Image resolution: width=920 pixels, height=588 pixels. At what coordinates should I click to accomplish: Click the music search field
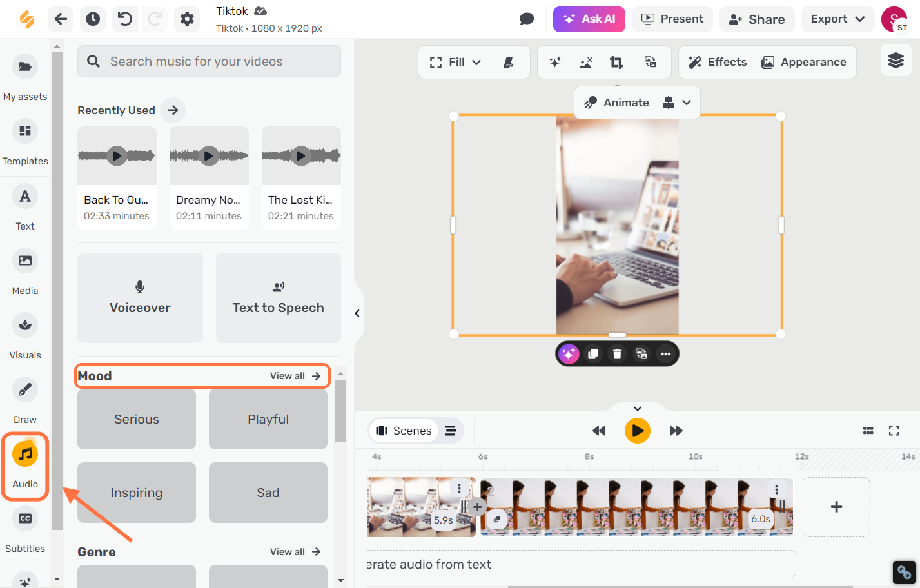tap(209, 61)
